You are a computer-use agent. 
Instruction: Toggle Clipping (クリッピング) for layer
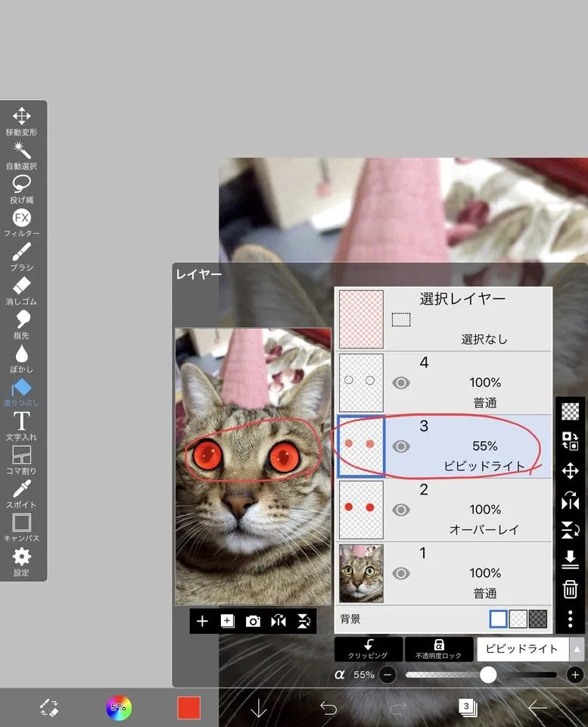369,649
